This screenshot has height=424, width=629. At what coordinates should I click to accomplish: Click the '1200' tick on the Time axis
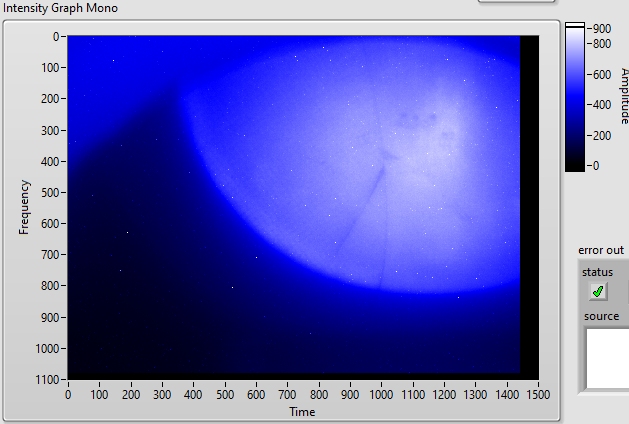[x=444, y=395]
